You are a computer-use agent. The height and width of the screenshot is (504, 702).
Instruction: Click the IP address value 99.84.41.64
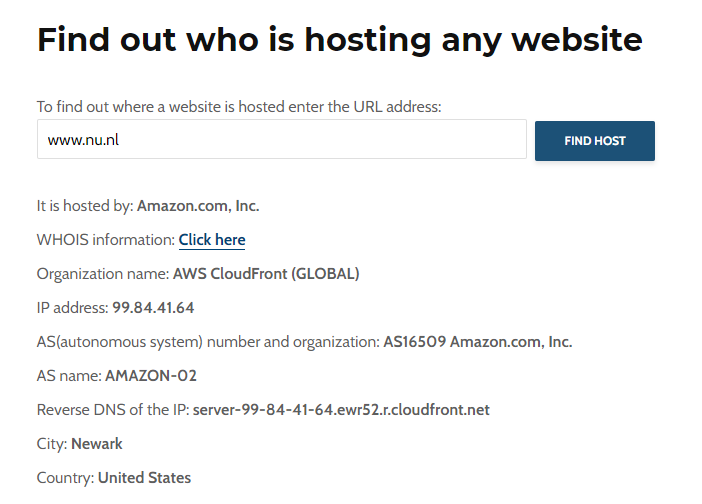[x=153, y=308]
